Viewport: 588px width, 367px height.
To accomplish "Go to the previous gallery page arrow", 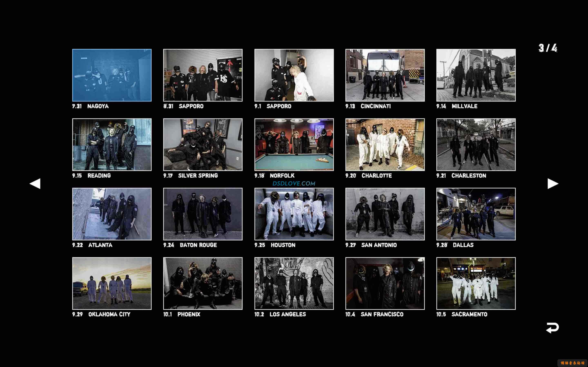I will coord(35,183).
